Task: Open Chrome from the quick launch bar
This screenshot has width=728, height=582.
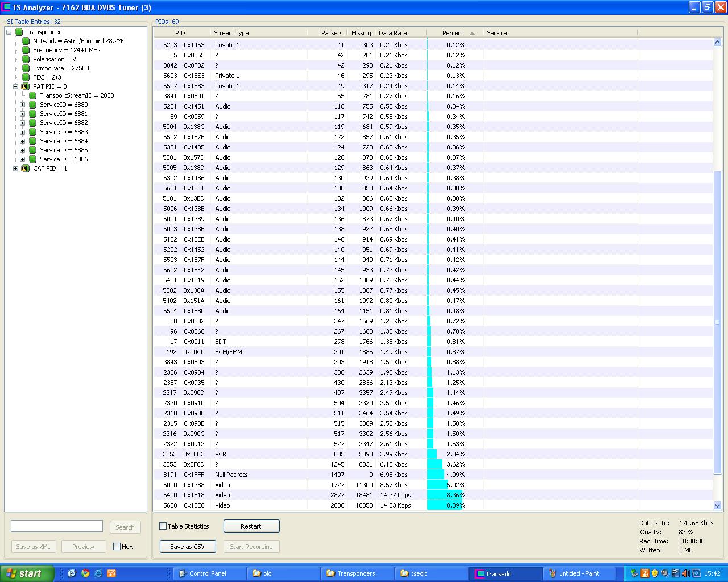Action: 85,573
